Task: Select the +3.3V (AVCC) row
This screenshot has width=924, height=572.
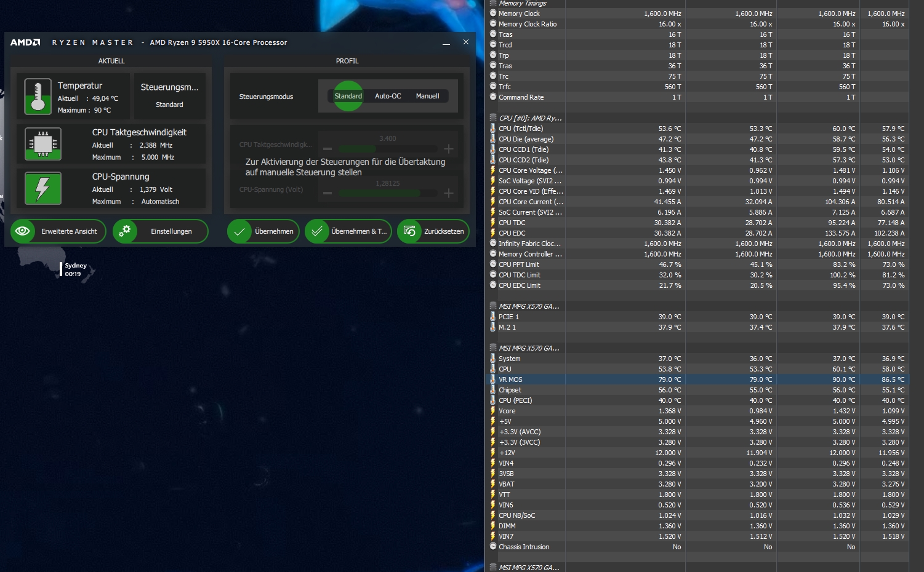Action: [x=699, y=432]
